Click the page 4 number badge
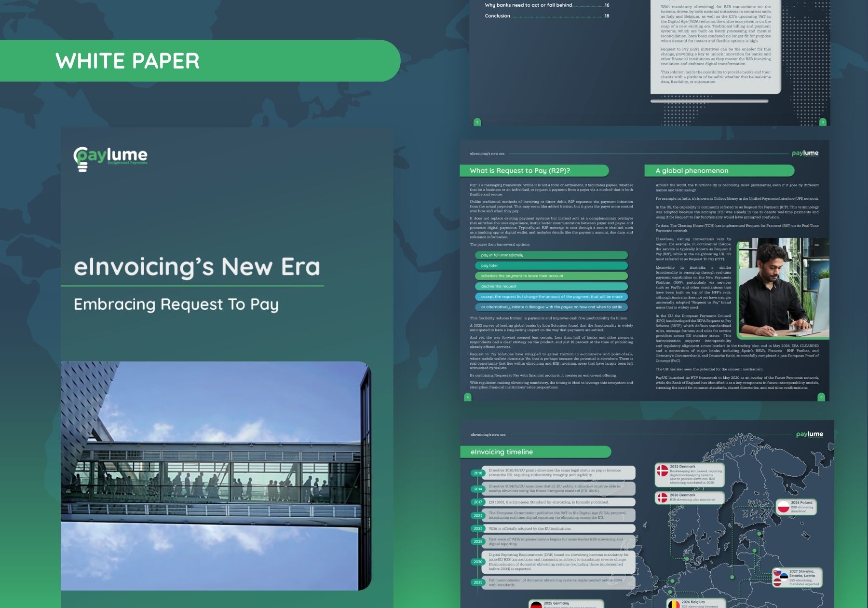868x608 pixels. coord(467,397)
